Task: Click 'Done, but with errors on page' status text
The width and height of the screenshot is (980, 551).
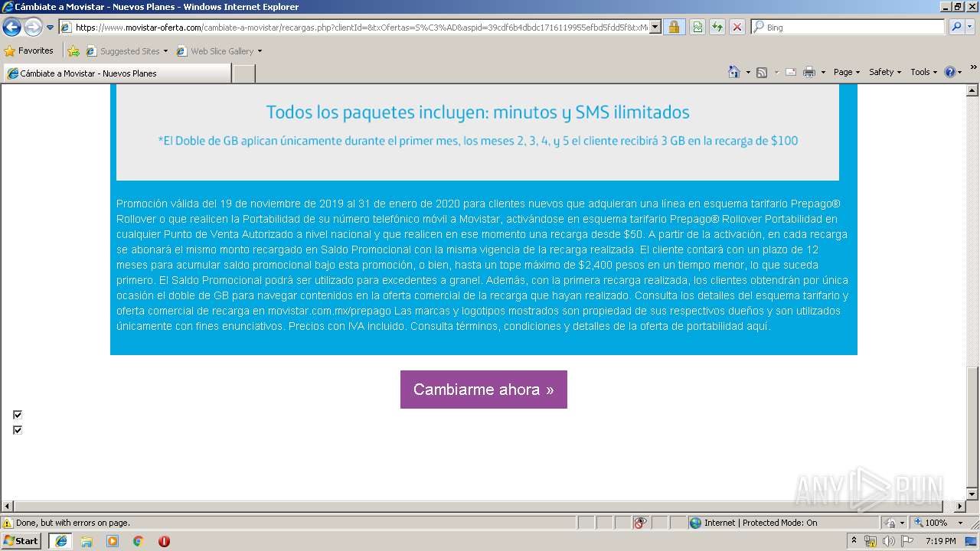Action: click(x=73, y=523)
